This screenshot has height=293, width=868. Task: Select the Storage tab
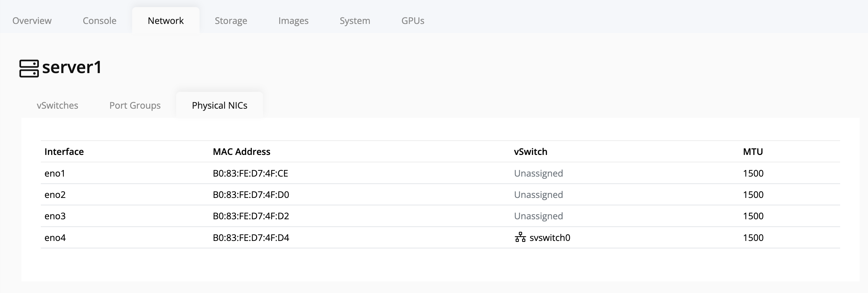click(x=231, y=20)
